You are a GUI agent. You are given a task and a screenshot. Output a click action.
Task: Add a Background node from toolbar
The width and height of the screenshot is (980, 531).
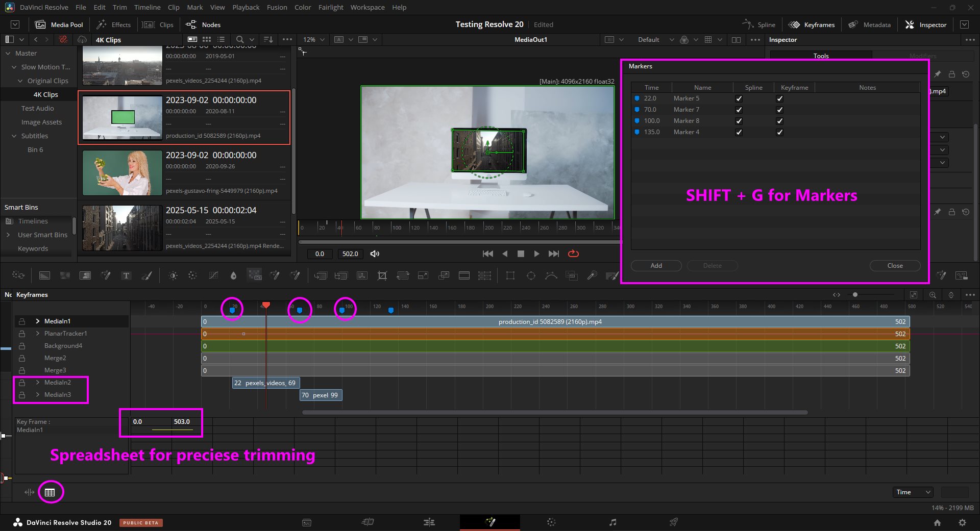44,275
